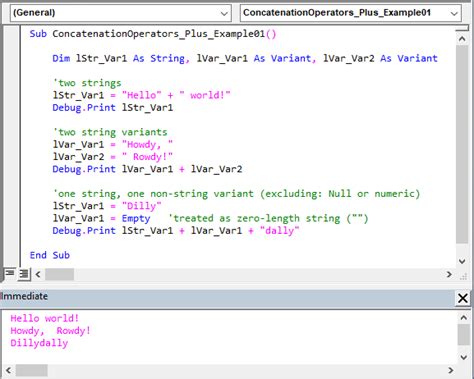Screen dimensions: 474x379
Task: Click the 'two string variants comment
Action: click(110, 132)
